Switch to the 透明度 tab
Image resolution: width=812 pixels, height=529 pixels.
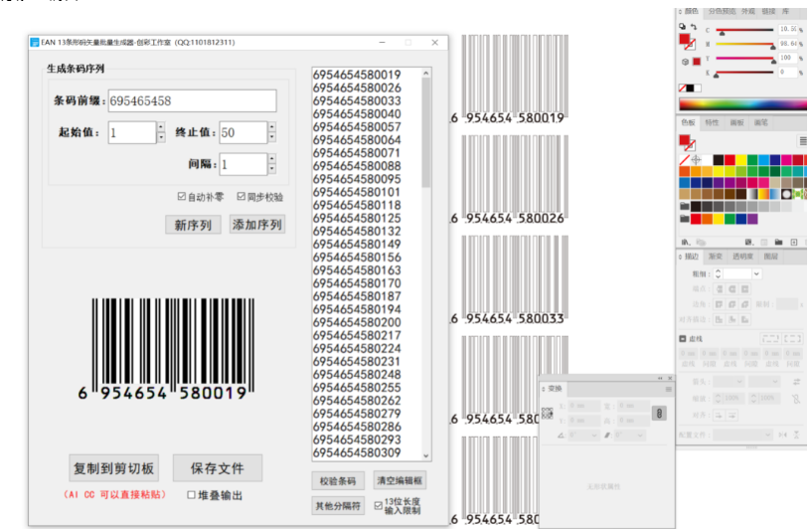click(x=742, y=257)
